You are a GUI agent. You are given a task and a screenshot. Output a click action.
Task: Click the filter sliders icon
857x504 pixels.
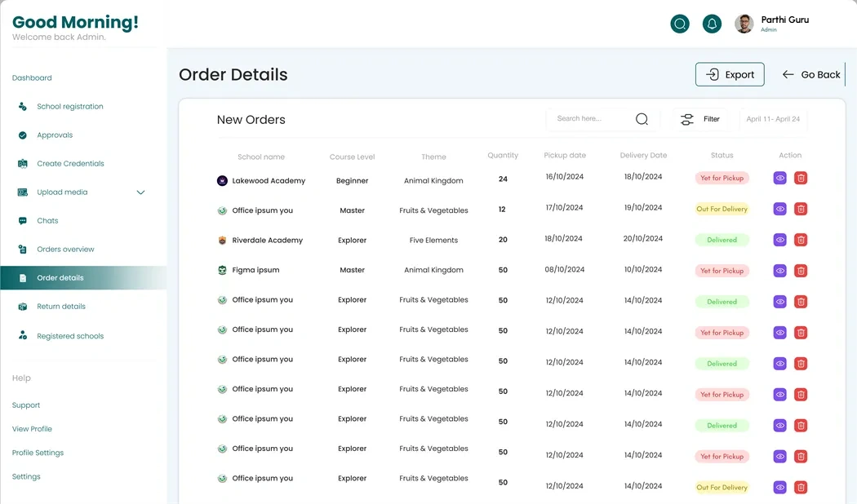(687, 119)
